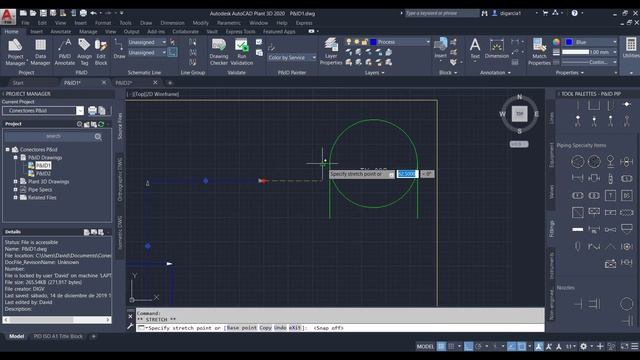This screenshot has height=360, width=640.
Task: Select the Text annotation tool
Action: (x=475, y=49)
